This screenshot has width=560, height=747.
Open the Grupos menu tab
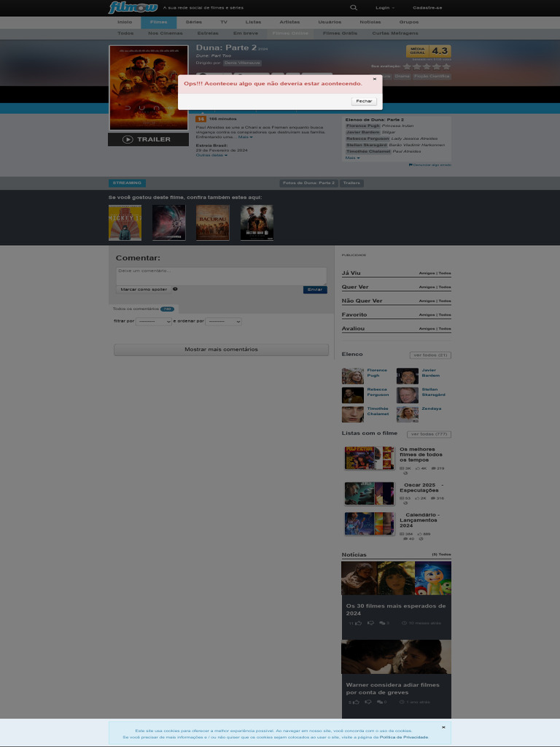(x=409, y=23)
